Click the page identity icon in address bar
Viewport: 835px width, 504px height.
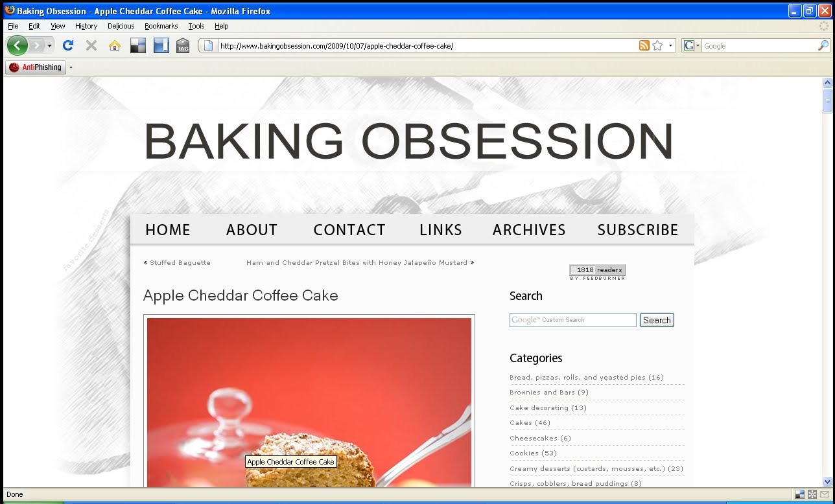pyautogui.click(x=208, y=45)
